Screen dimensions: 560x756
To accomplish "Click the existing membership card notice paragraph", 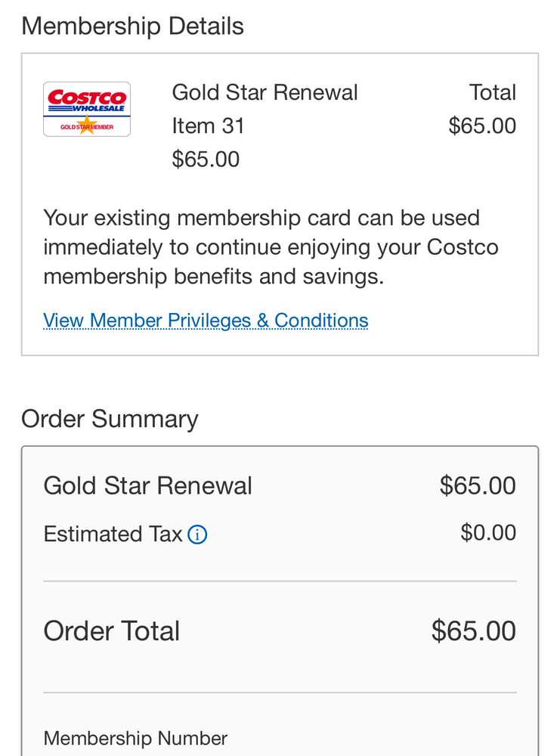I will point(271,247).
